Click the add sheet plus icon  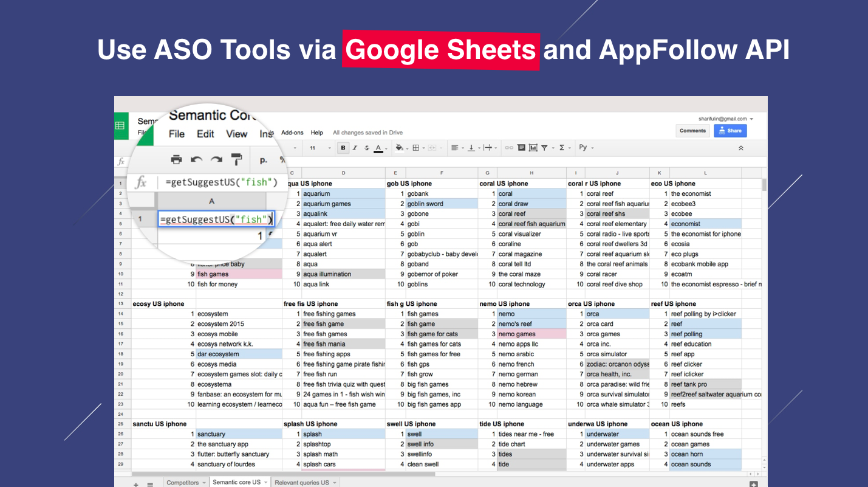(x=136, y=484)
